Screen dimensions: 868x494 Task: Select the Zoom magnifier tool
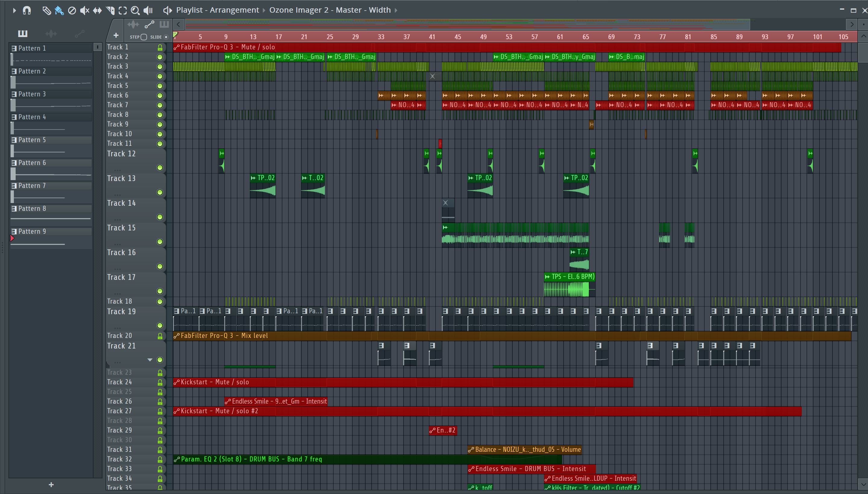135,11
